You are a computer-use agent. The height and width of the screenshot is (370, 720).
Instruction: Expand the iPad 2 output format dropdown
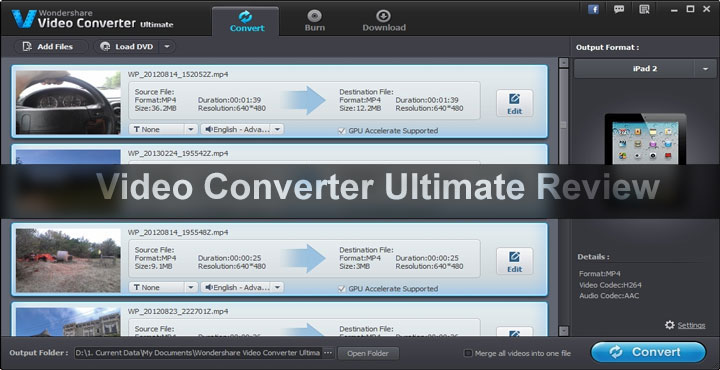705,69
